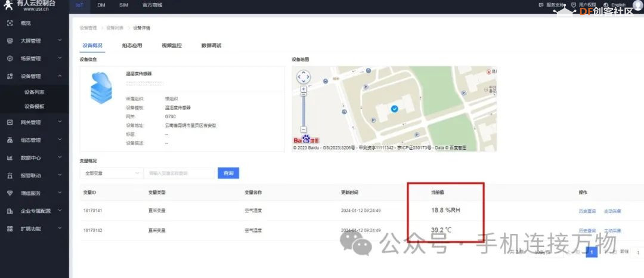Switch to the IoT top navigation tab
Screen dimensions: 644x278
click(x=80, y=5)
